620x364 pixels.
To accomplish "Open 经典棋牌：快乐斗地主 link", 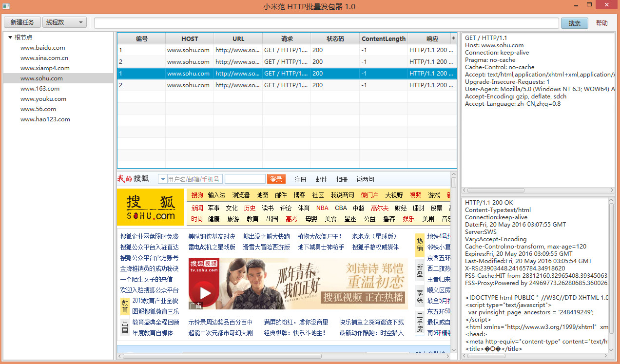I will (x=294, y=333).
